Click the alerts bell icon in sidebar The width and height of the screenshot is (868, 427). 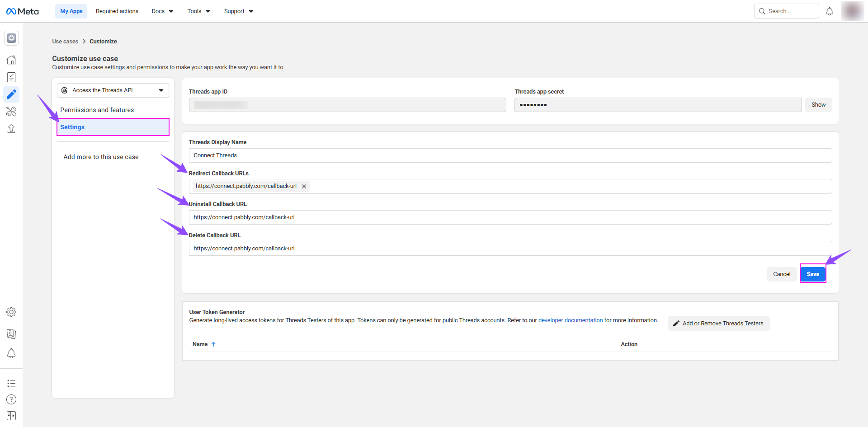11,353
